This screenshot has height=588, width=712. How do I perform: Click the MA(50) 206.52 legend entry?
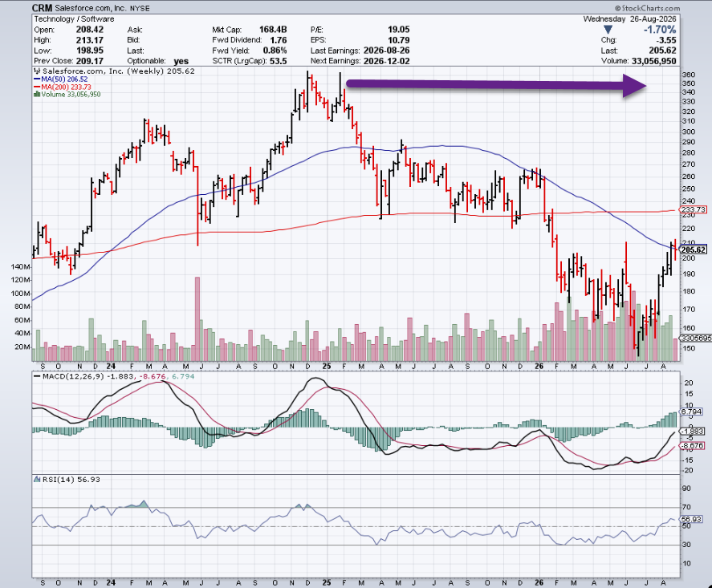pos(64,79)
